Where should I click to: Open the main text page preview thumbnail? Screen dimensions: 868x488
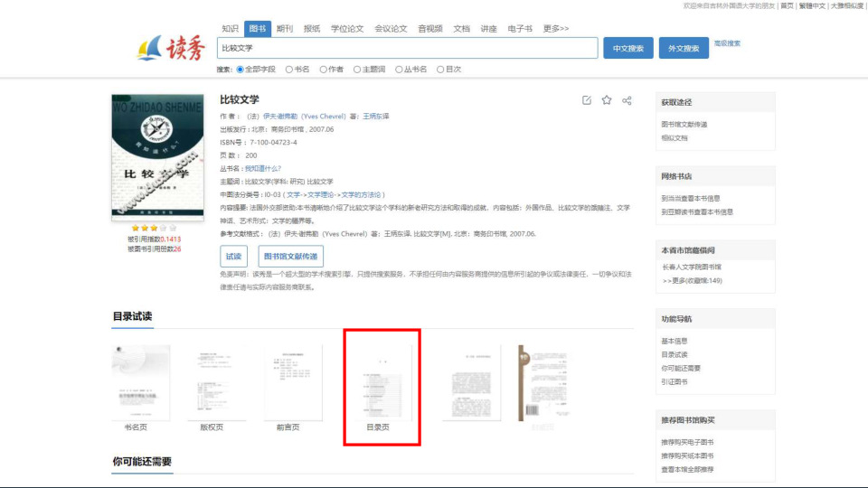coord(472,383)
